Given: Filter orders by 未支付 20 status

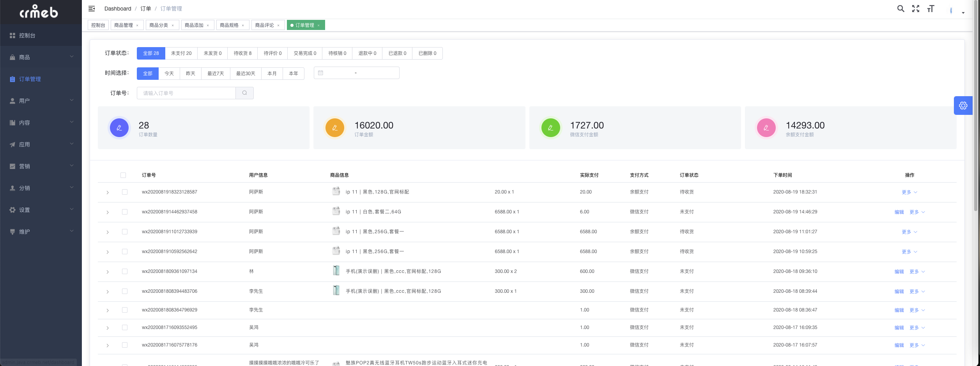Looking at the screenshot, I should 181,53.
